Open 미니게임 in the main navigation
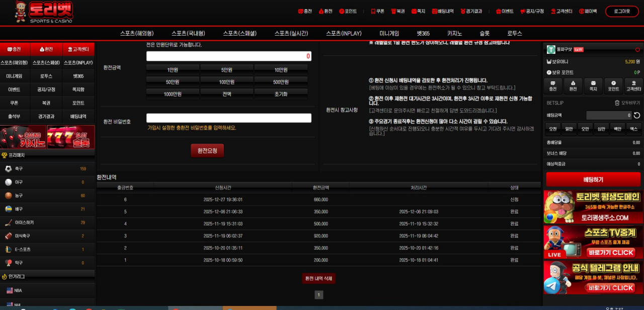Image resolution: width=644 pixels, height=310 pixels. pos(389,34)
